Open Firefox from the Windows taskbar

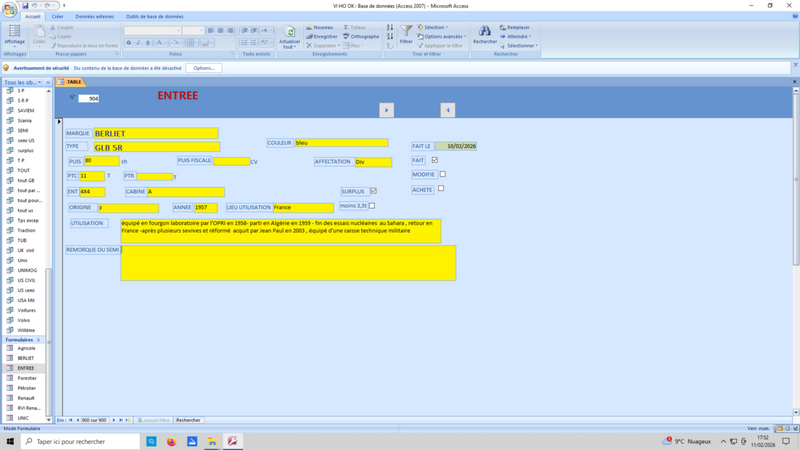(x=171, y=441)
